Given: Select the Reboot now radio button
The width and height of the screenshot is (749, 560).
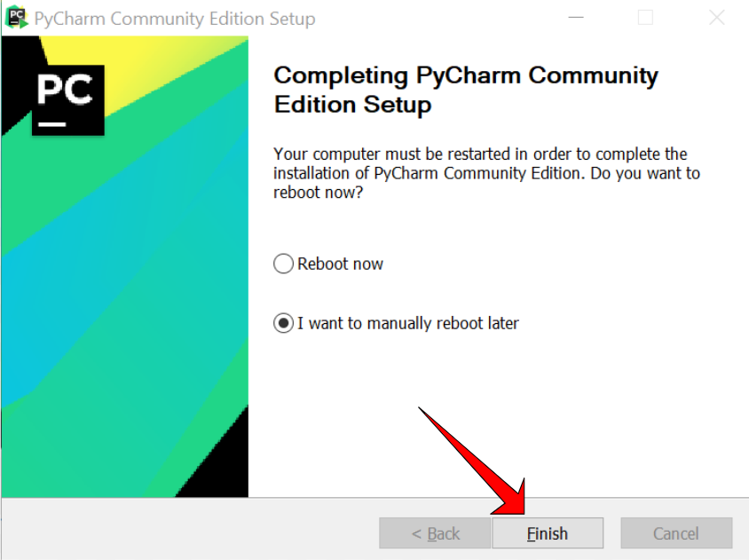Looking at the screenshot, I should point(283,264).
